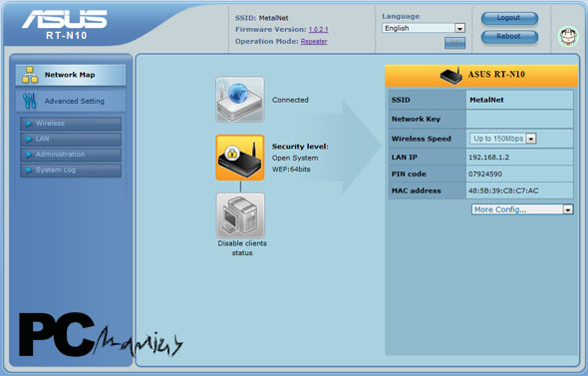This screenshot has width=588, height=376.
Task: Click the arrow icon beside System Log
Action: click(x=29, y=170)
